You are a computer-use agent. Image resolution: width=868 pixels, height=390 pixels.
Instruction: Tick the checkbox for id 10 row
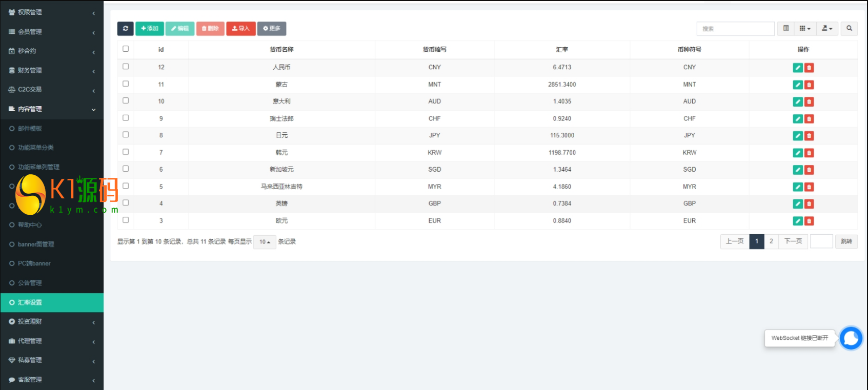(x=126, y=101)
